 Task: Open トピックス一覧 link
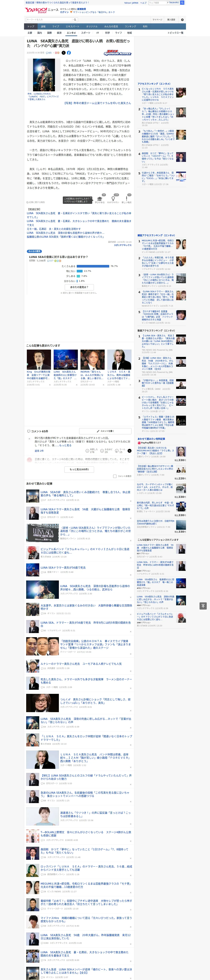175,33
